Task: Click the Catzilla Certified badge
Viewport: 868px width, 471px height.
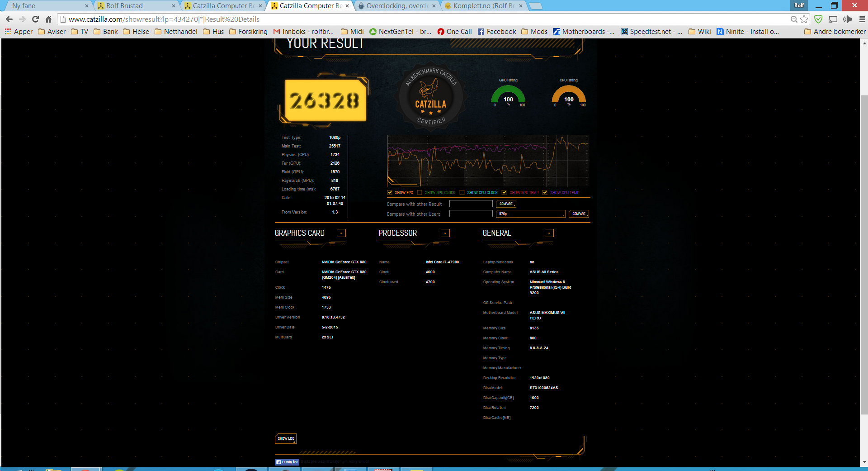Action: [431, 96]
